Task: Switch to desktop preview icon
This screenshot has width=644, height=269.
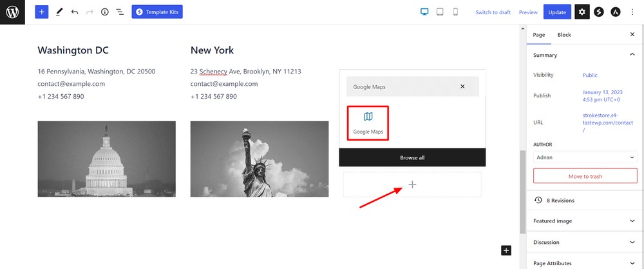Action: tap(424, 12)
